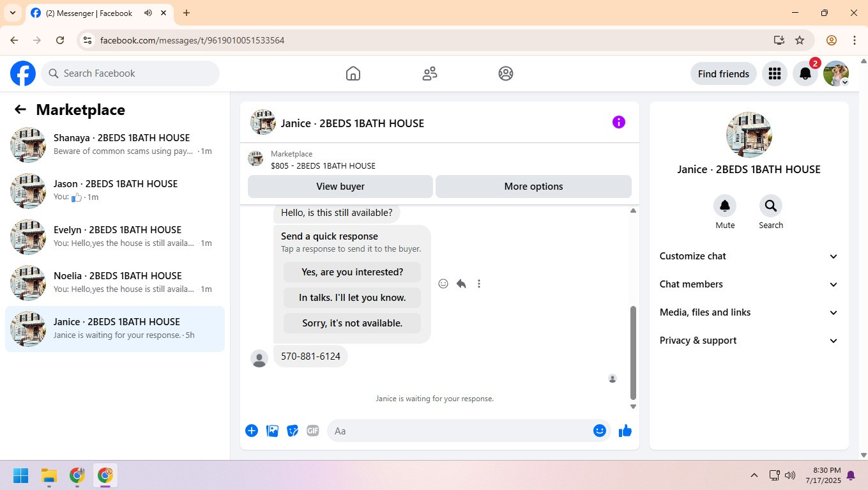
Task: Open the Windows Start menu
Action: pos(21,475)
